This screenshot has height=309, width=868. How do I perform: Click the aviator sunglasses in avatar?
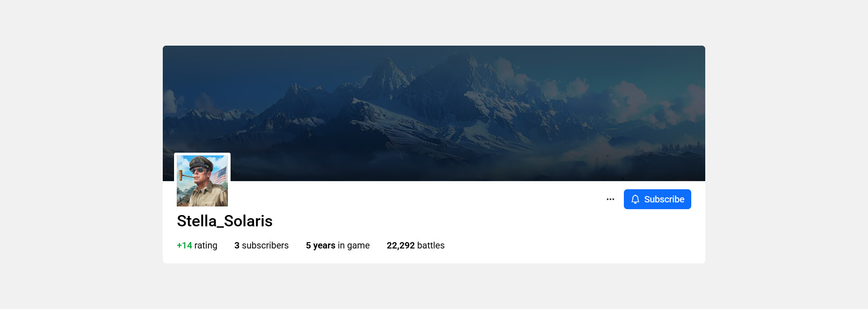click(x=198, y=170)
